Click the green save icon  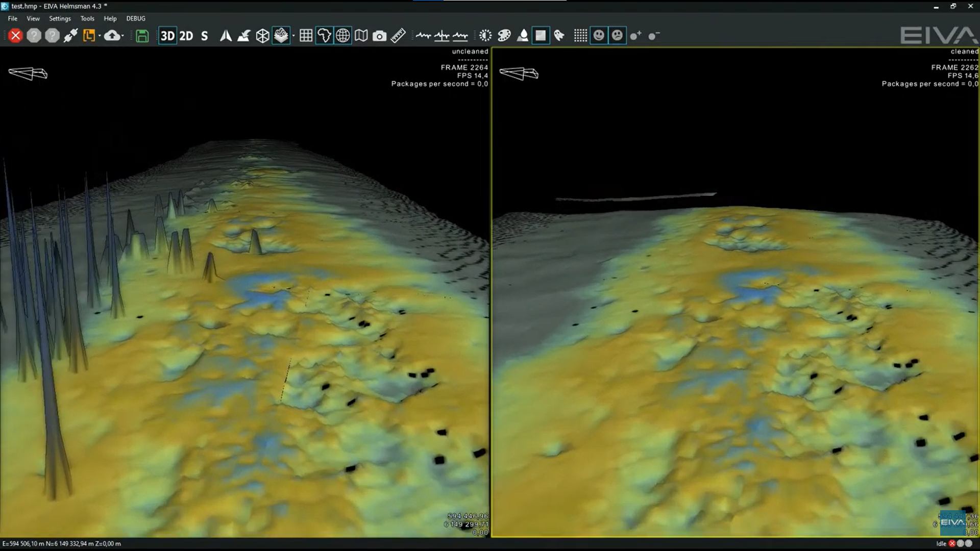click(x=142, y=36)
